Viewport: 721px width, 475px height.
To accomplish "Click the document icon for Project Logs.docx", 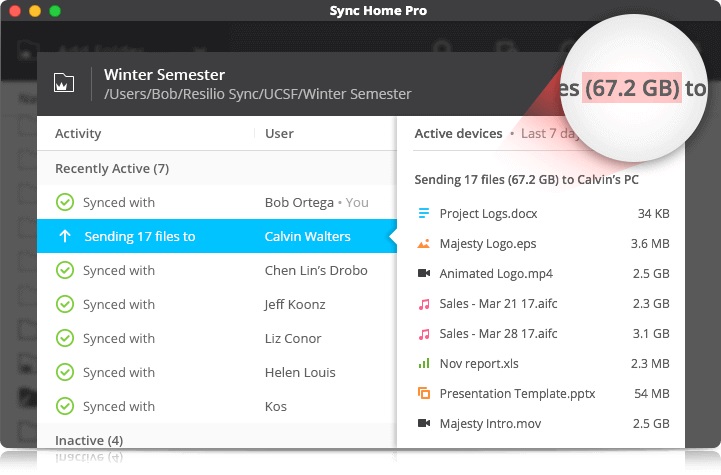I will point(423,213).
